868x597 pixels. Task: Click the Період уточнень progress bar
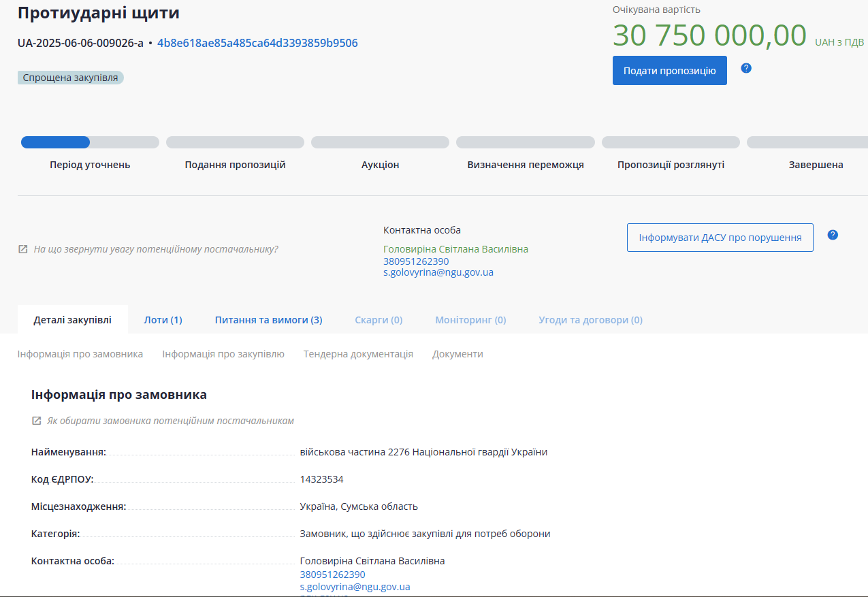coord(90,142)
